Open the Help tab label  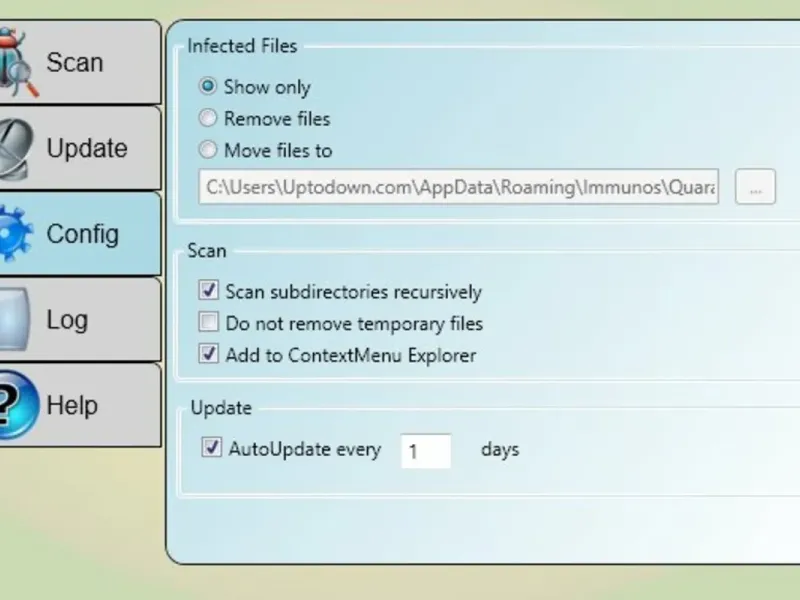pos(72,406)
